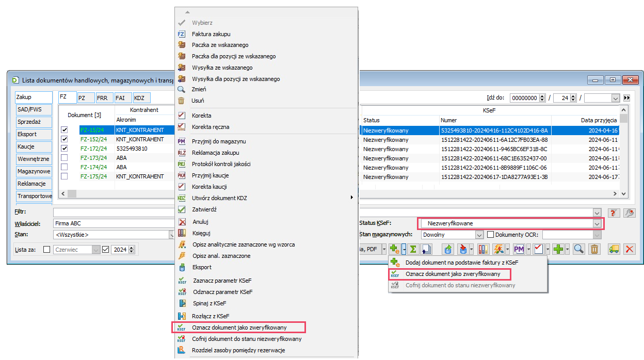Select Oznacz dokument jako zweryfikowany in toolbar dropdown
644x360 pixels.
[x=453, y=274]
